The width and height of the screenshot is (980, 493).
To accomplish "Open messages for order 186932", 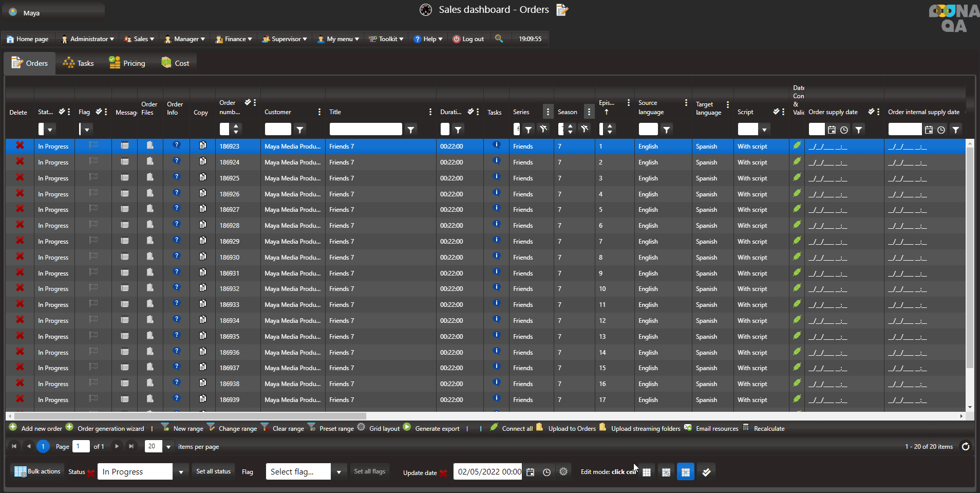I will [124, 288].
